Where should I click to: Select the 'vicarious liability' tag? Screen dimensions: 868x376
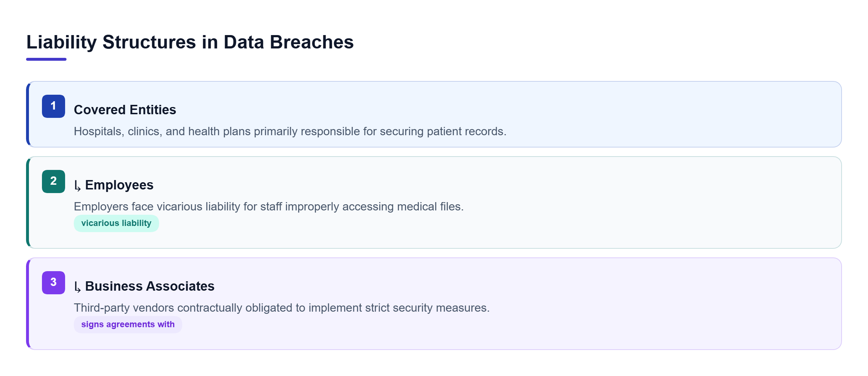116,223
